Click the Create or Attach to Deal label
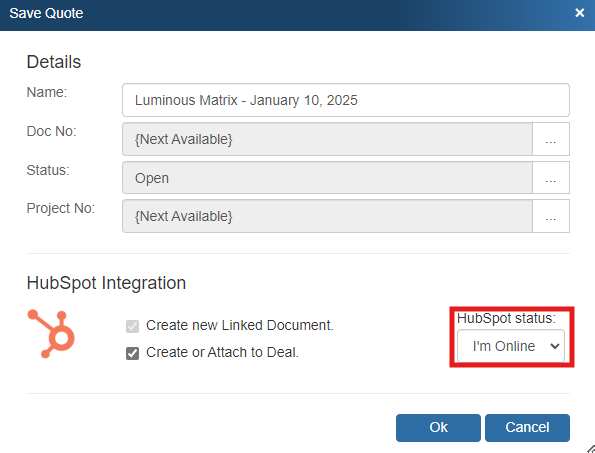 (222, 352)
